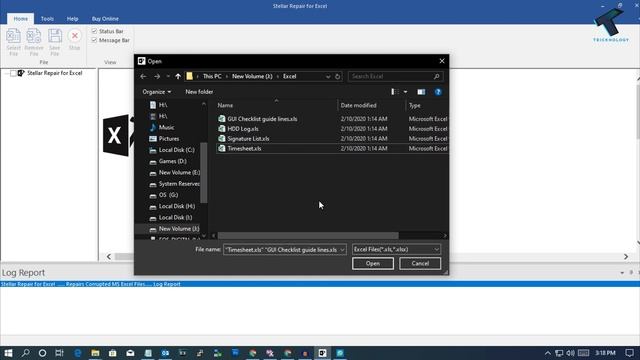Click the File name input field
640x360 pixels.
tap(281, 249)
